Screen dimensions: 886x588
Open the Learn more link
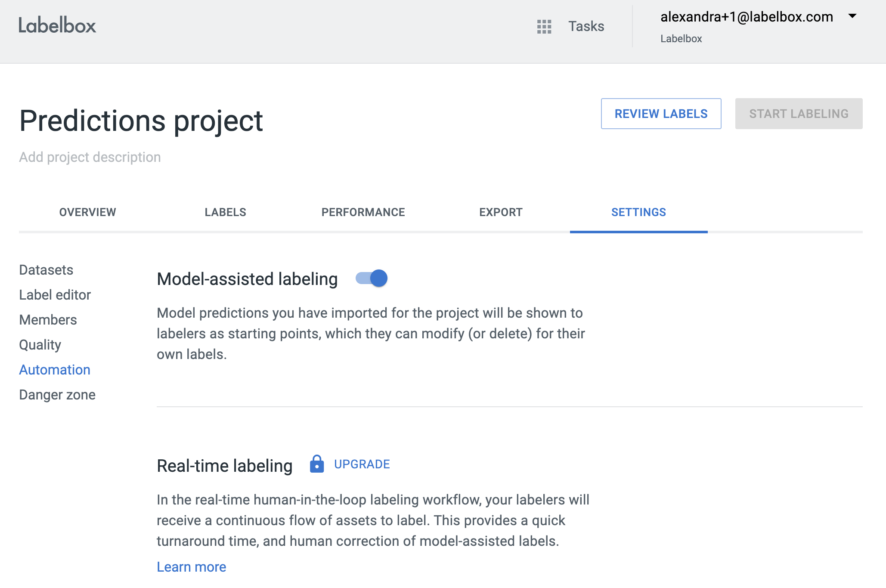(x=192, y=567)
